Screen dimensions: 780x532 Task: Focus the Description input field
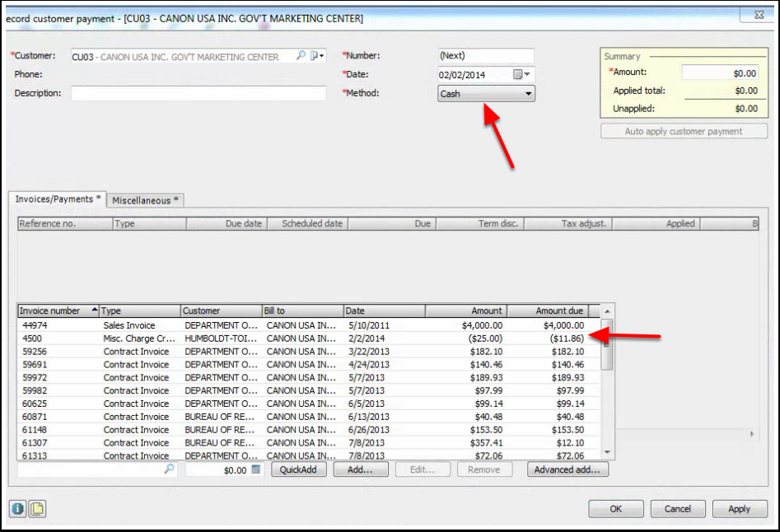pos(199,94)
